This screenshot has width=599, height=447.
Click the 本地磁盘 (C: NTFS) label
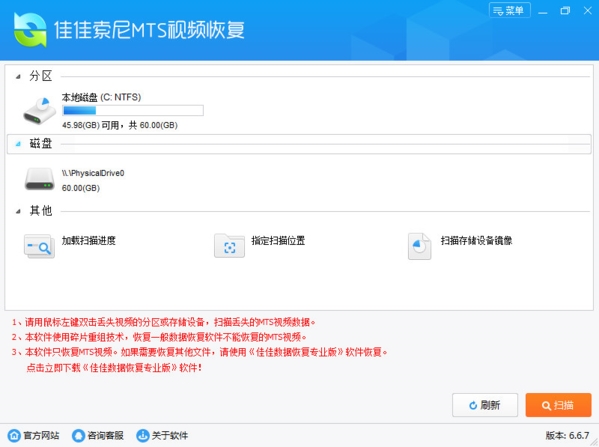pos(102,97)
